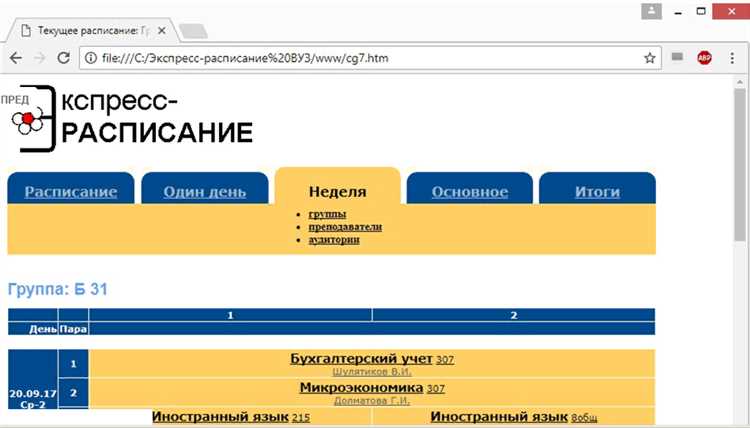
Task: Click the browser forward arrow
Action: tap(40, 58)
